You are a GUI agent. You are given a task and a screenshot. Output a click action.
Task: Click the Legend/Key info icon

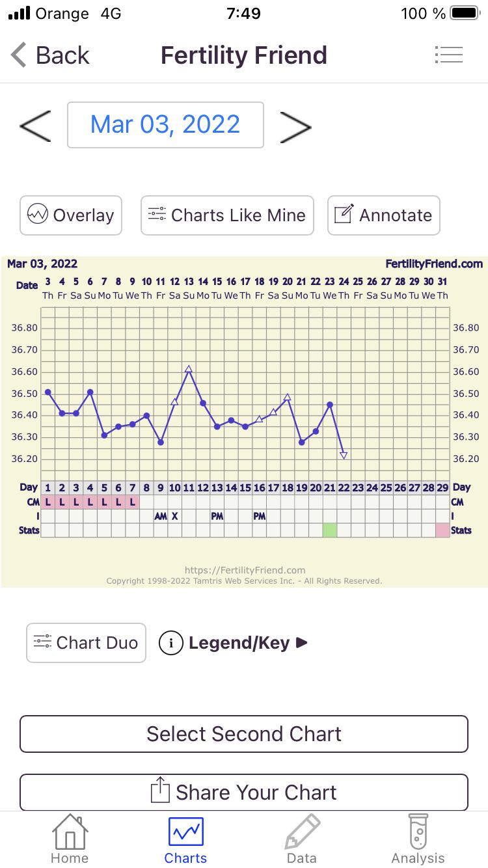coord(171,643)
